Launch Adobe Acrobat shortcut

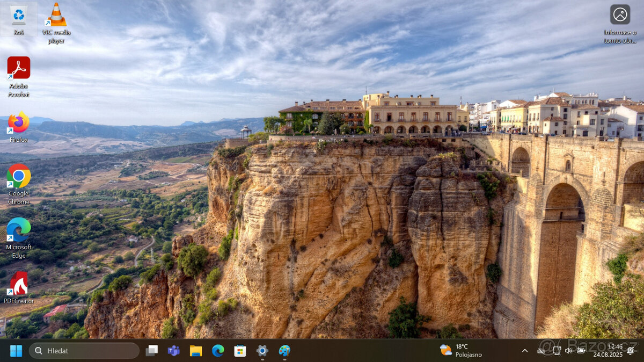click(18, 70)
